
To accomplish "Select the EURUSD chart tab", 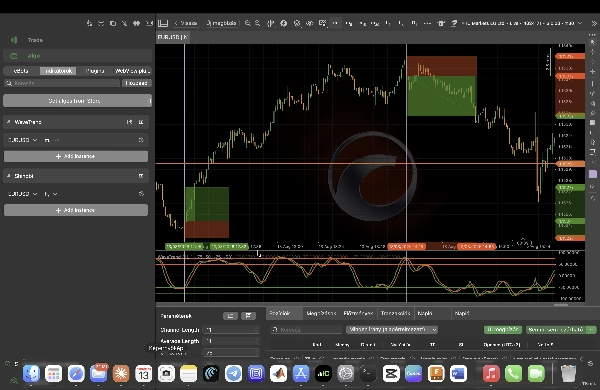I will click(x=173, y=37).
